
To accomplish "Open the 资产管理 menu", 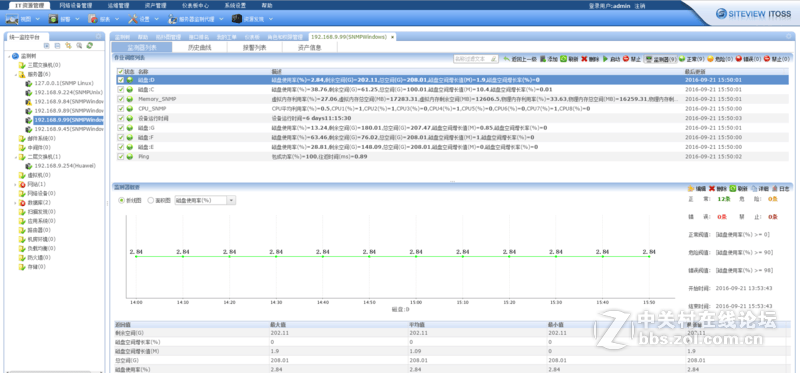I will point(155,6).
